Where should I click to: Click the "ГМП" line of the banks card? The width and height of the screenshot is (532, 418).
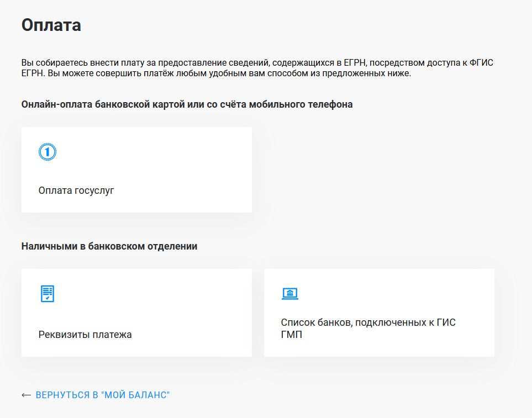[x=292, y=335]
